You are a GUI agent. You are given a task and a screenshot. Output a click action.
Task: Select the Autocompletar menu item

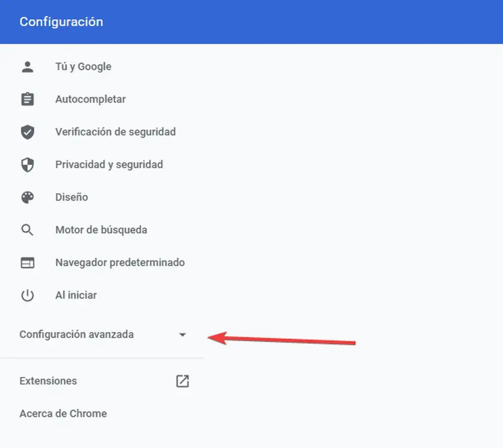91,99
